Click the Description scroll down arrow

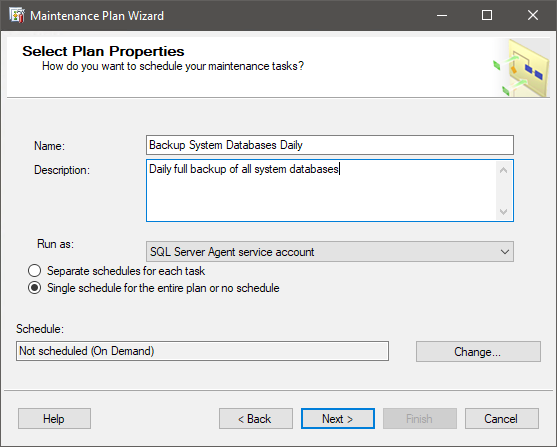(x=503, y=212)
